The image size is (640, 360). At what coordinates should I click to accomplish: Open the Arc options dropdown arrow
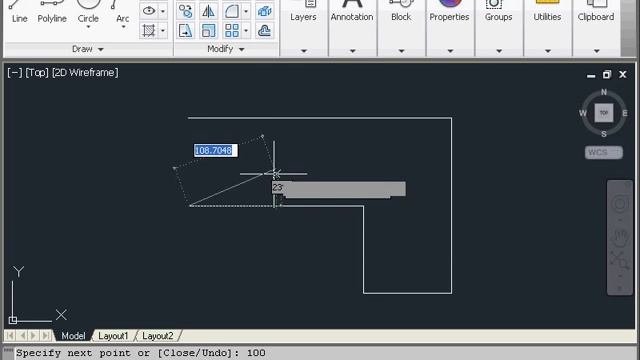point(123,27)
